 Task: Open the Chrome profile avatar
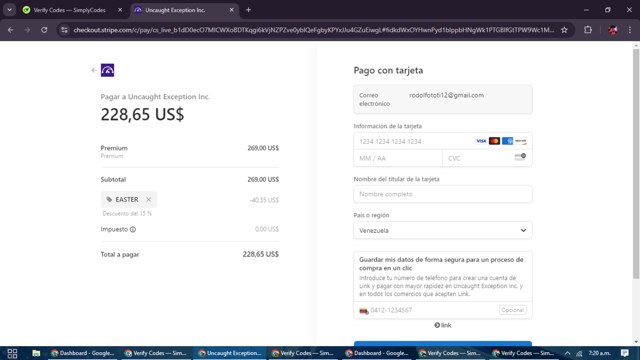coord(613,30)
